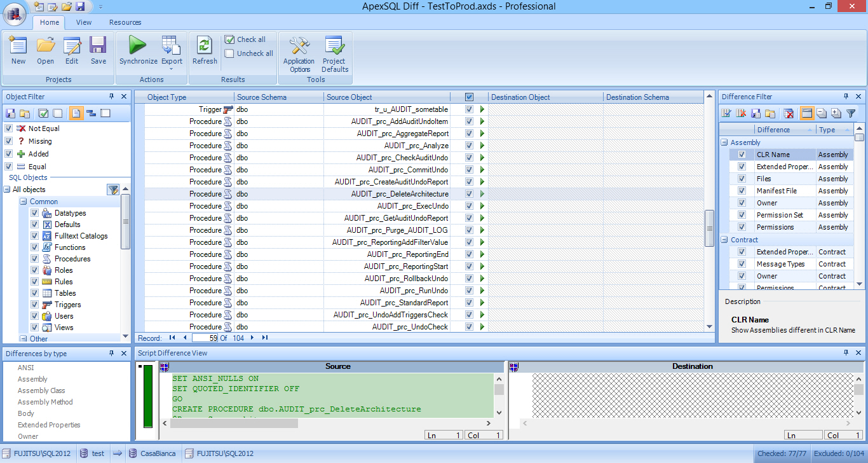The width and height of the screenshot is (868, 463).
Task: Click uncheck-all icon in Object Filter toolbar
Action: coord(57,113)
